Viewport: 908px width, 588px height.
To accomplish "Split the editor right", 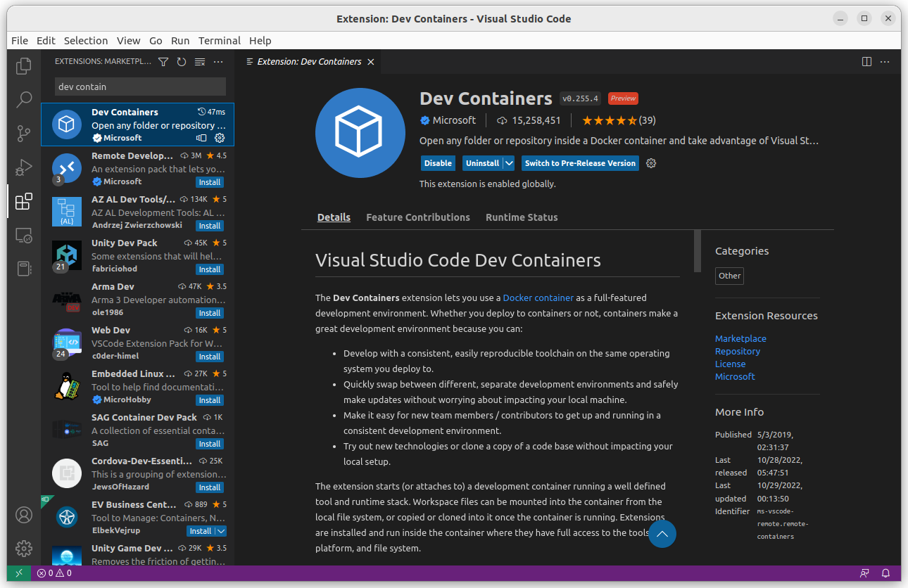I will tap(867, 62).
